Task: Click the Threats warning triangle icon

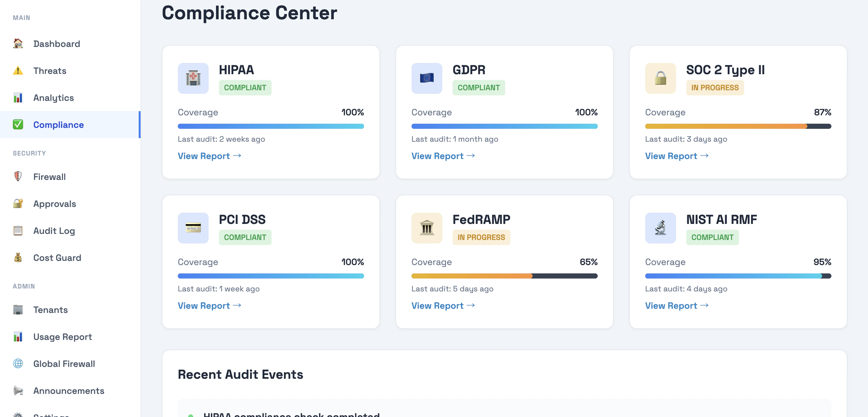Action: 18,71
